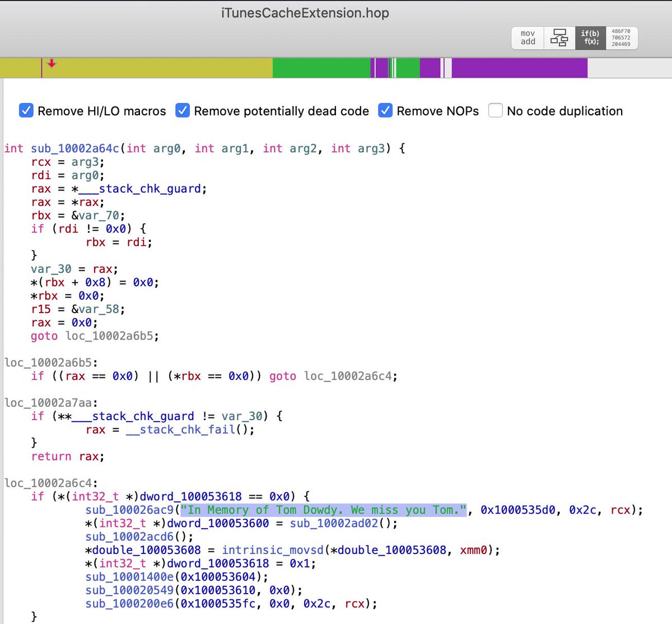The height and width of the screenshot is (624, 672).
Task: Click the loc_10002a6b5 label line
Action: pos(51,363)
